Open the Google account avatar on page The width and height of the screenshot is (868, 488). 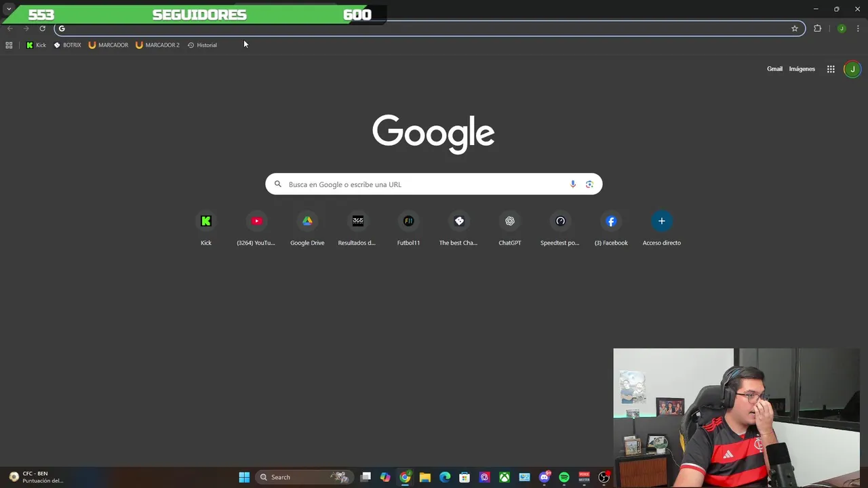pyautogui.click(x=852, y=69)
